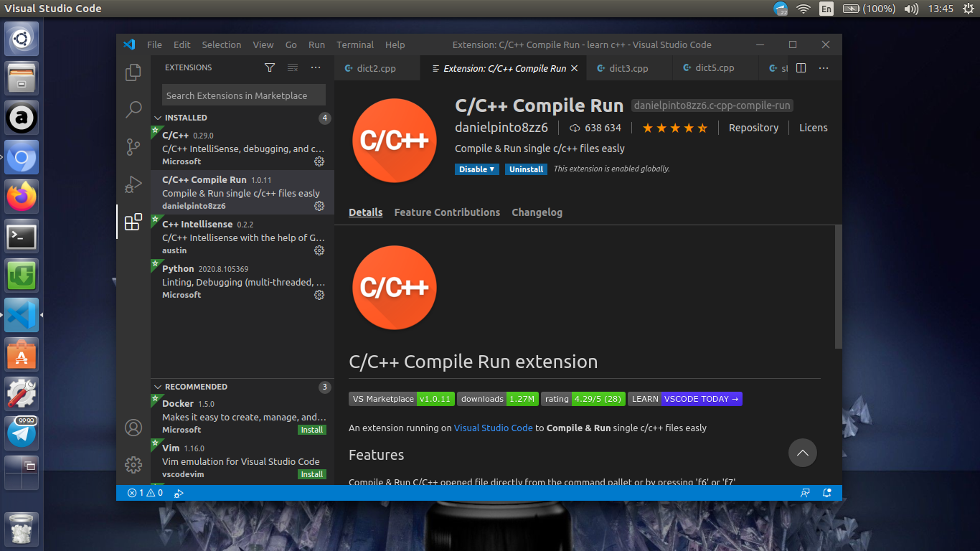Open the Repository link
The width and height of the screenshot is (980, 551).
(x=753, y=128)
